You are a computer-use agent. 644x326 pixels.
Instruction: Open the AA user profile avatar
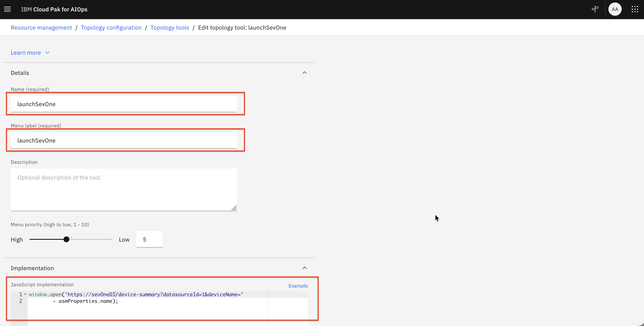tap(615, 9)
